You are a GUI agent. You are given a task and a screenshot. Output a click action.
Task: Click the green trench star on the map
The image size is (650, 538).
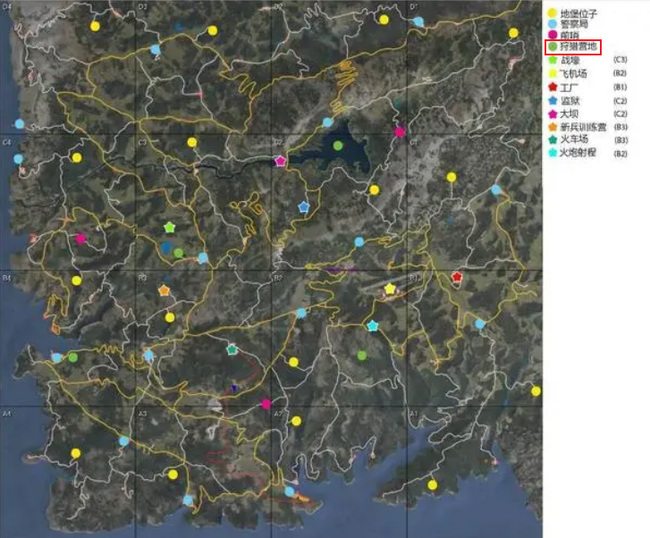[169, 228]
